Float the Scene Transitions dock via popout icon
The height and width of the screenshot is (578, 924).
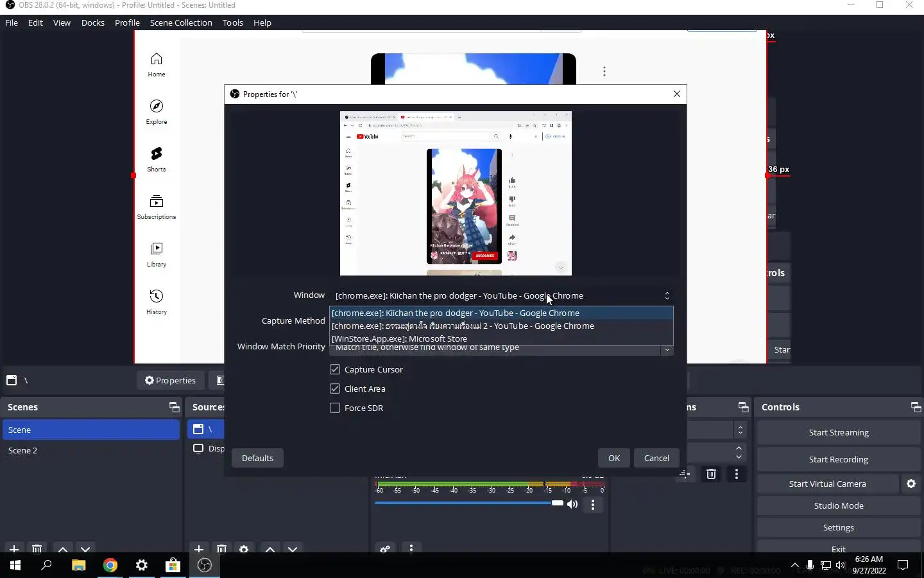pos(743,407)
